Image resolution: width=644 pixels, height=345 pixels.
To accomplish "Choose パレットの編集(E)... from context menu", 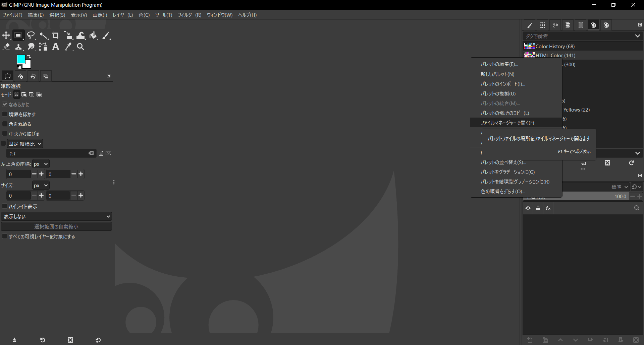I will [516, 64].
